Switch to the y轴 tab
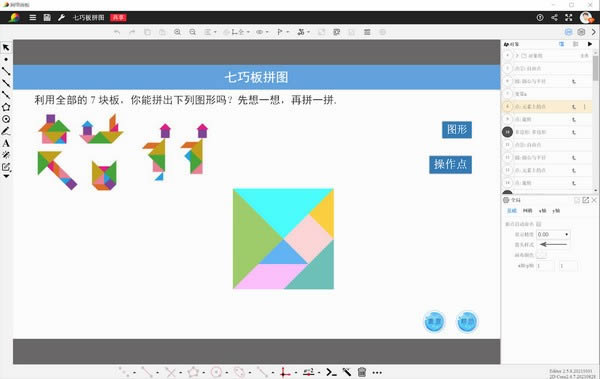Image resolution: width=600 pixels, height=379 pixels. click(x=556, y=211)
